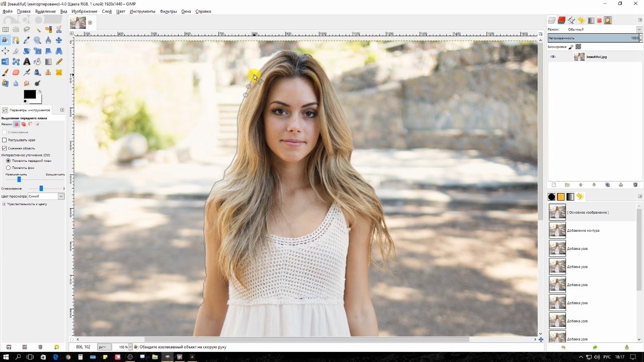Screen dimensions: 644x362
Task: Select the Paintbrush tool
Action: coord(6,72)
